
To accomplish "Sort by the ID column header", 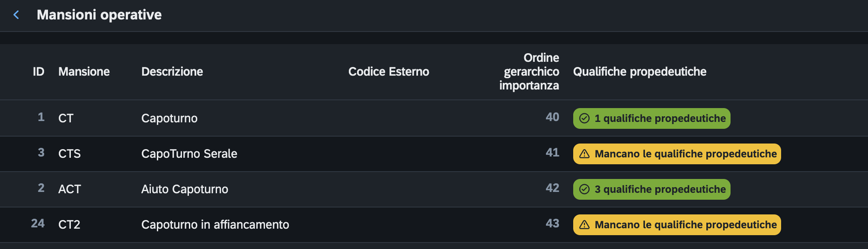I will (38, 72).
